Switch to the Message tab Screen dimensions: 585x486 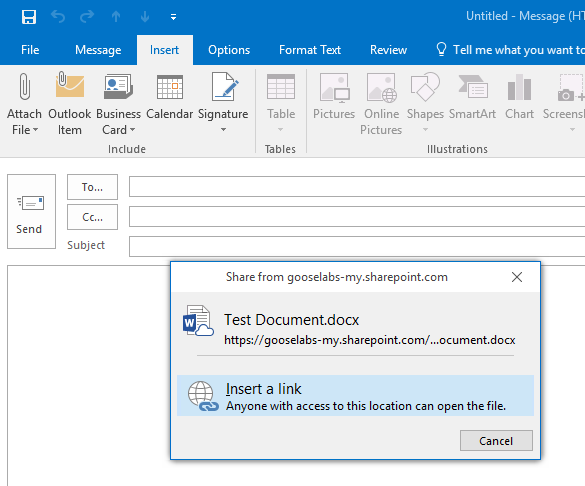coord(98,50)
